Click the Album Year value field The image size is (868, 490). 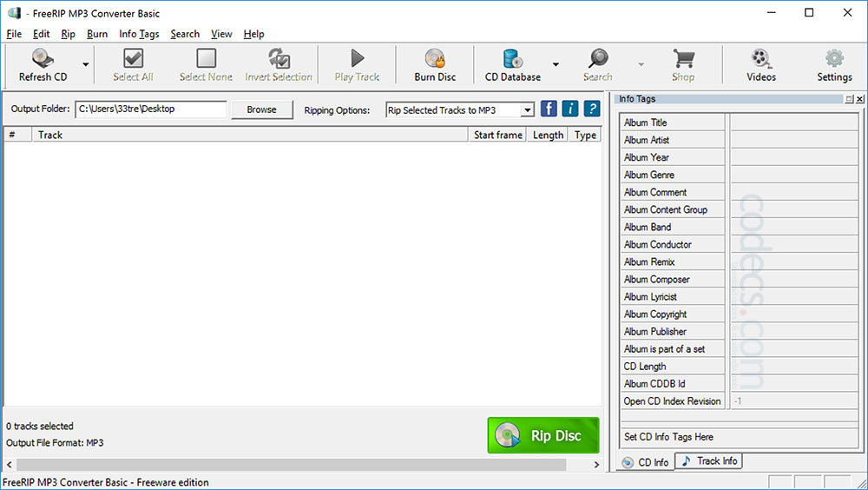pos(794,157)
